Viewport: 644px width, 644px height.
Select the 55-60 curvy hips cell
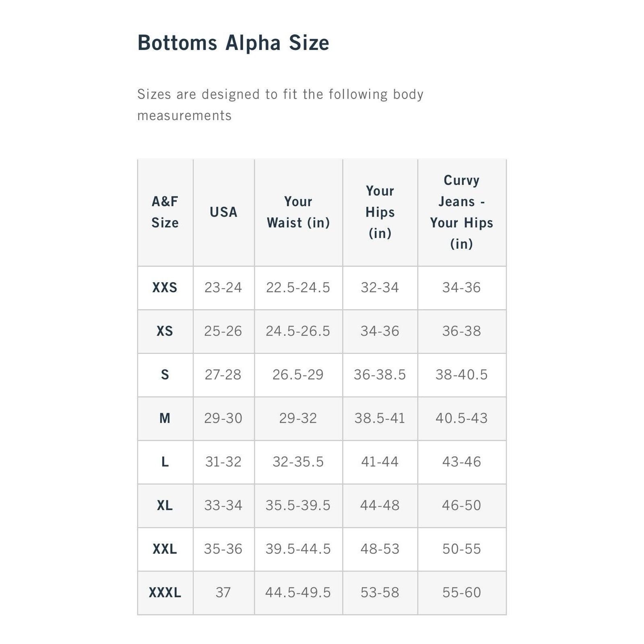coord(462,592)
